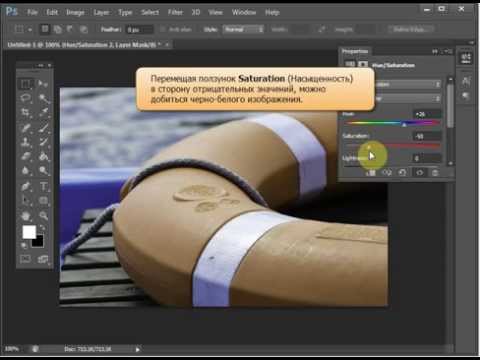The width and height of the screenshot is (480, 360).
Task: Delete this adjustment layer trash icon
Action: click(435, 173)
